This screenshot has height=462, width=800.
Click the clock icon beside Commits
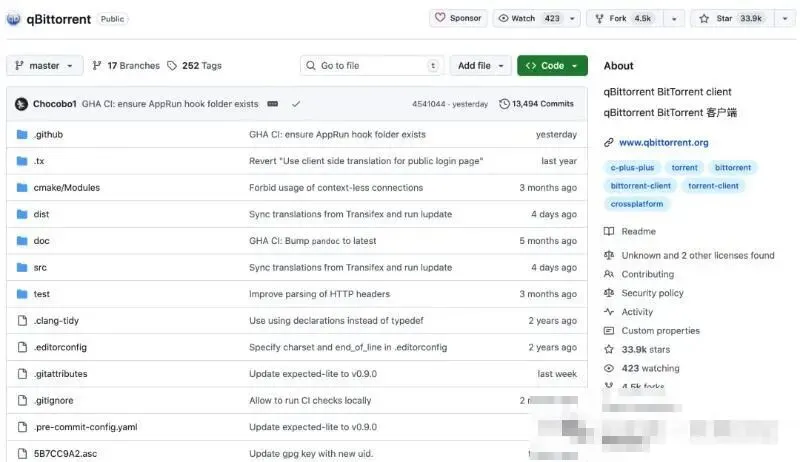click(x=504, y=104)
